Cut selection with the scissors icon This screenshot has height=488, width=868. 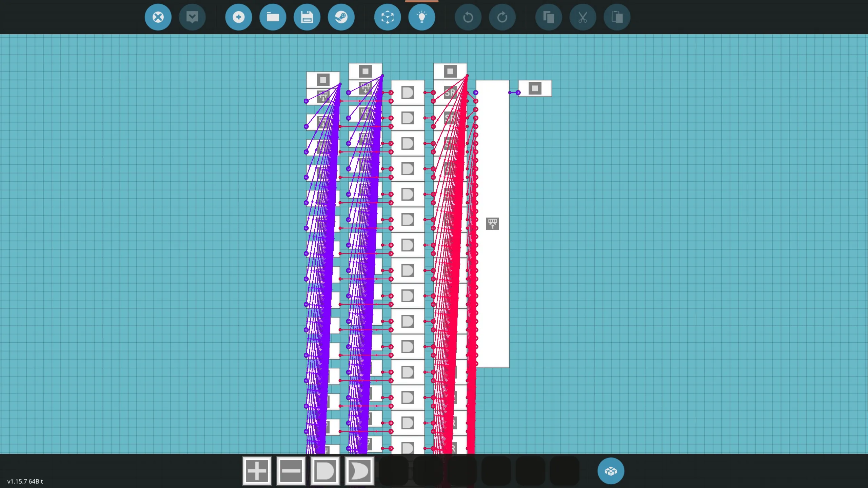[x=583, y=17]
